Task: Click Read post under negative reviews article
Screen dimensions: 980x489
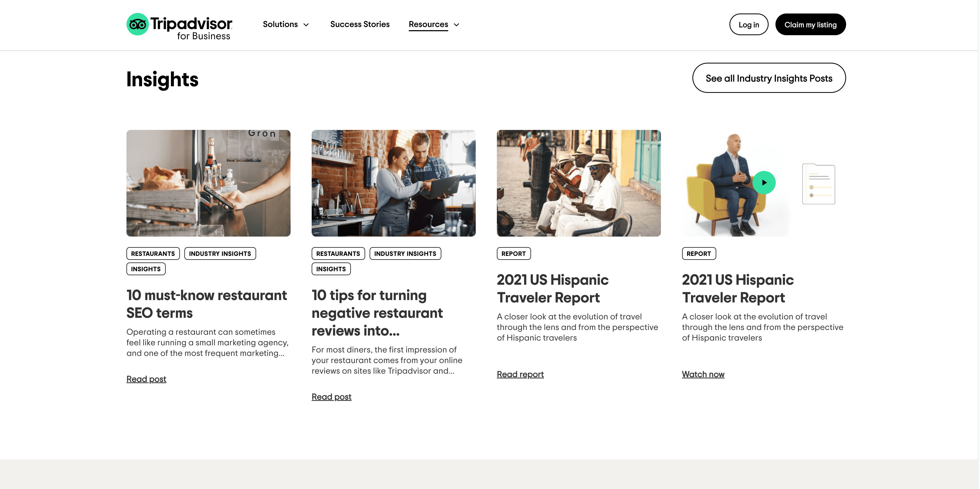Action: (x=331, y=397)
